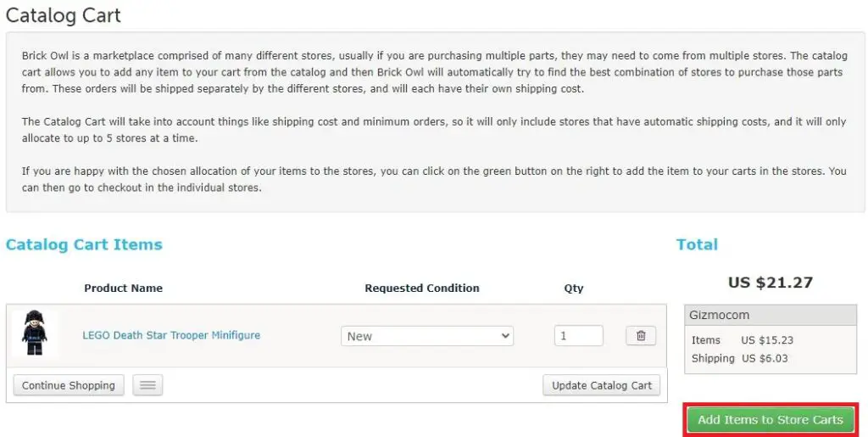Click the Catalog Cart page title
The height and width of the screenshot is (437, 868).
tap(63, 15)
